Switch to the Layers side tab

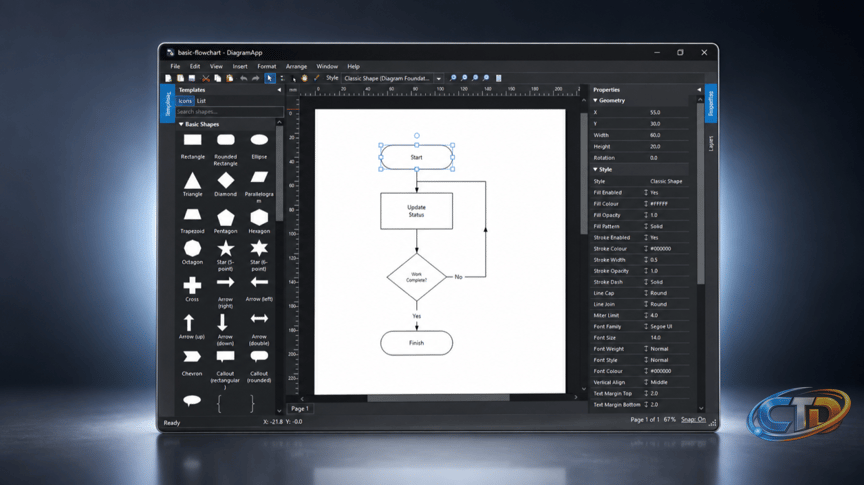[711, 144]
